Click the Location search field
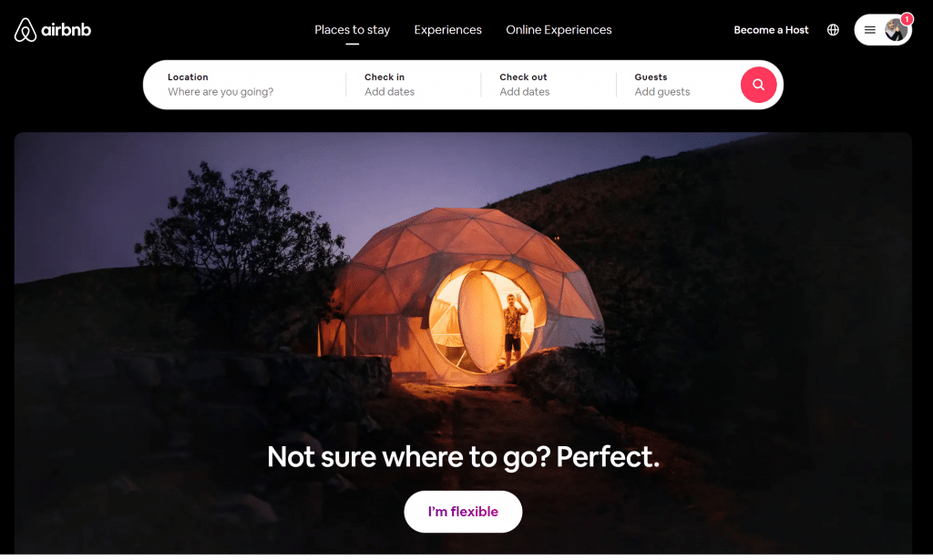 (244, 85)
